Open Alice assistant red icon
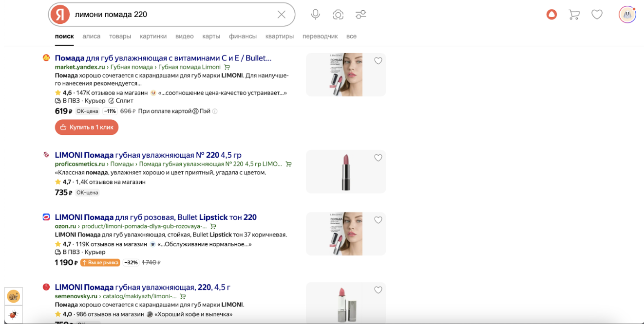Screen dimensions: 644x325 pos(551,15)
